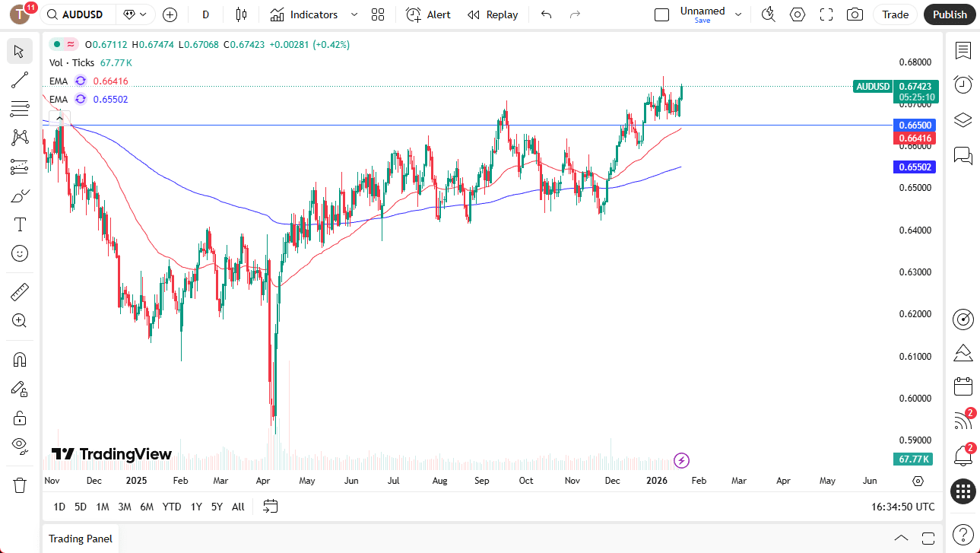Add symbol with compare plus button

point(170,14)
